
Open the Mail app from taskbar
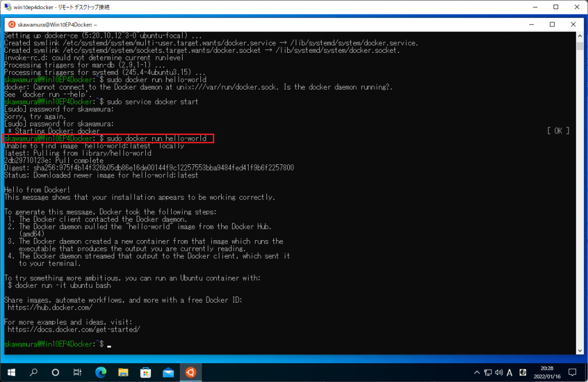(168, 372)
